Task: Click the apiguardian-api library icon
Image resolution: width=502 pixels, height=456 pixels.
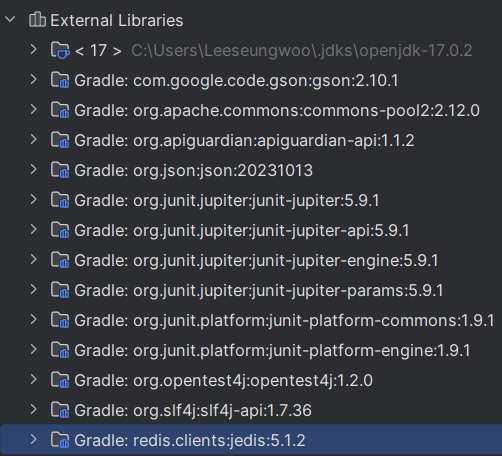Action: click(60, 140)
